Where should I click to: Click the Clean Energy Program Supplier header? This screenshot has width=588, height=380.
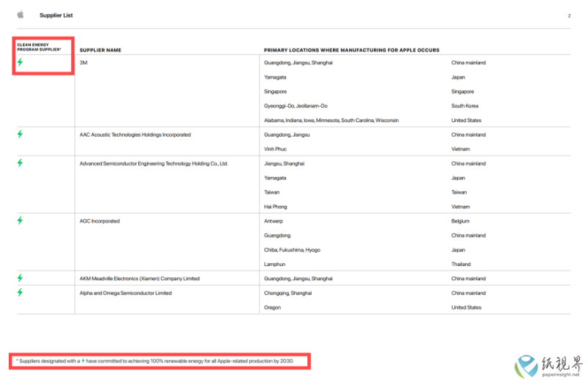pos(39,47)
